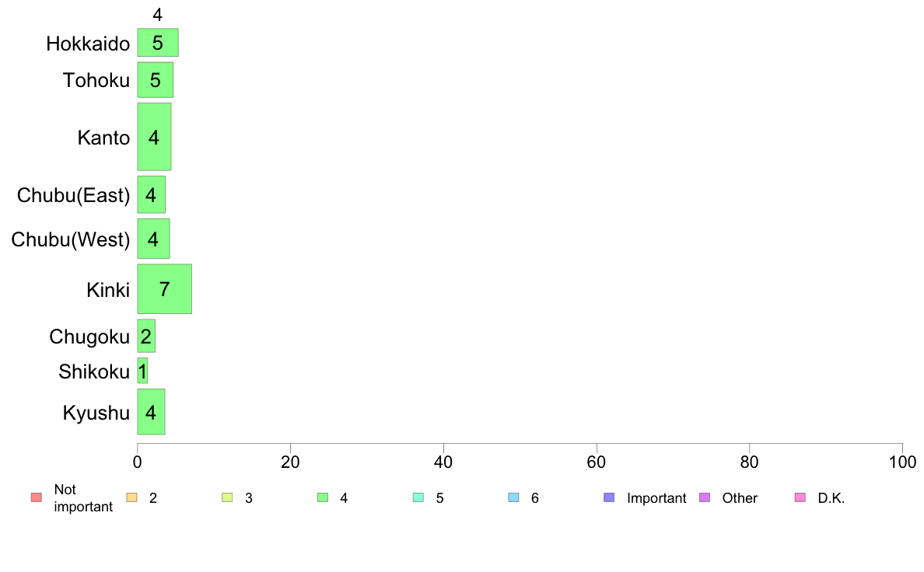This screenshot has width=924, height=572.
Task: Select the purple Other legend swatch
Action: click(x=705, y=497)
